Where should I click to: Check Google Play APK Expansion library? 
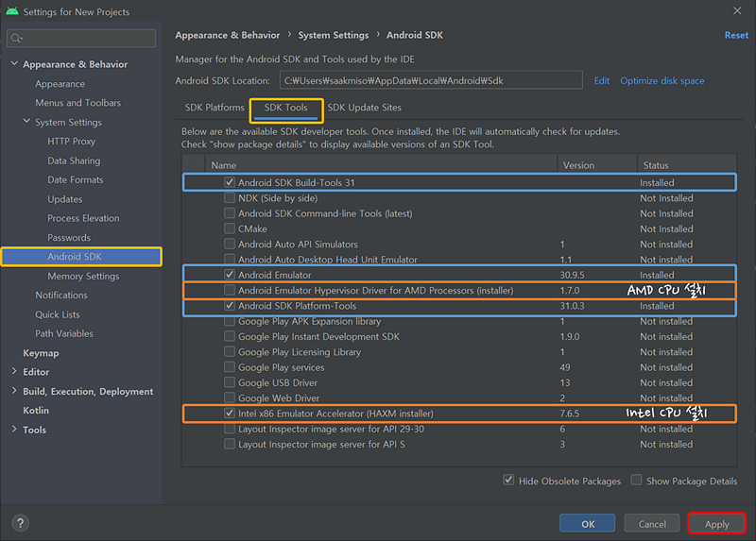point(230,321)
